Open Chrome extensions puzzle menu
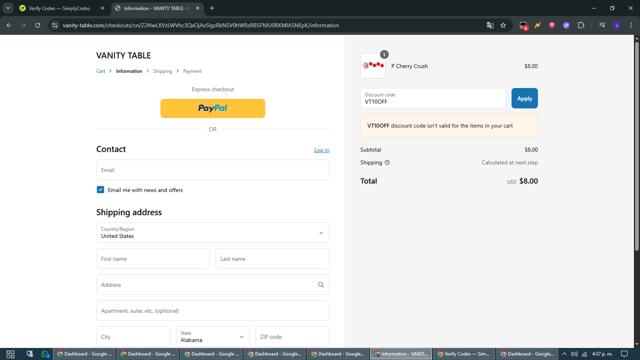 [x=581, y=25]
